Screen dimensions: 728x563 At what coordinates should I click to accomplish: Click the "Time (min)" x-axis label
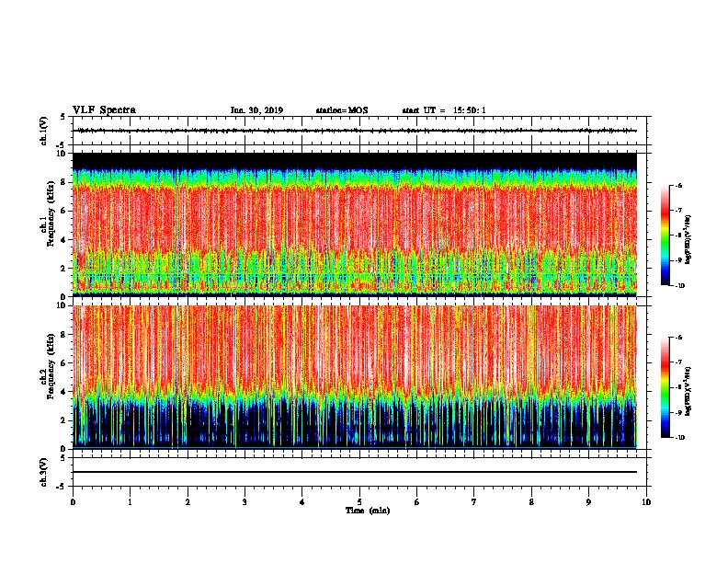pyautogui.click(x=368, y=511)
